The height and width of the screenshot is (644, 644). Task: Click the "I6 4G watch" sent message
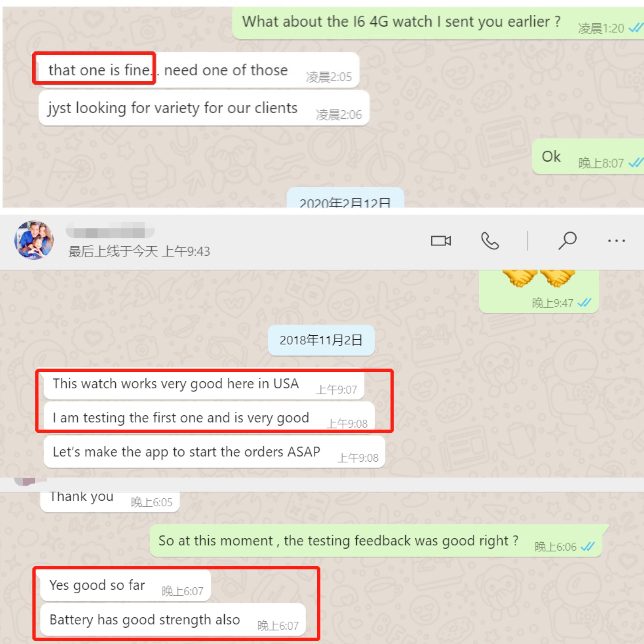[x=438, y=23]
